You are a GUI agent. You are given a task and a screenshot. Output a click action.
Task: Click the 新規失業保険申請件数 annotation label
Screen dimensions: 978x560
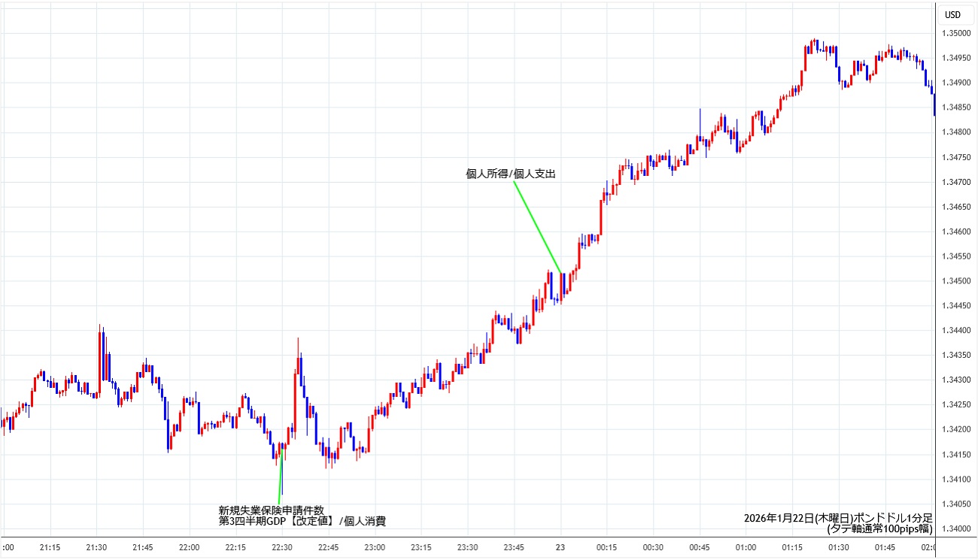(272, 510)
